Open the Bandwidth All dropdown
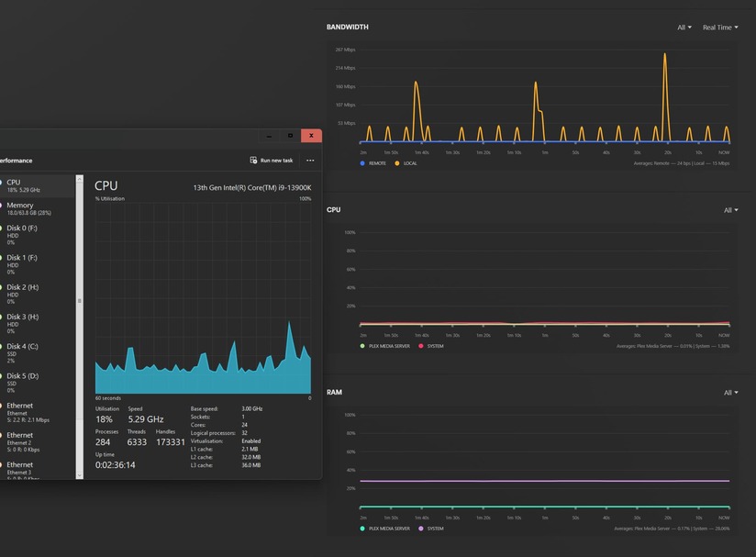The height and width of the screenshot is (557, 756). (x=684, y=28)
